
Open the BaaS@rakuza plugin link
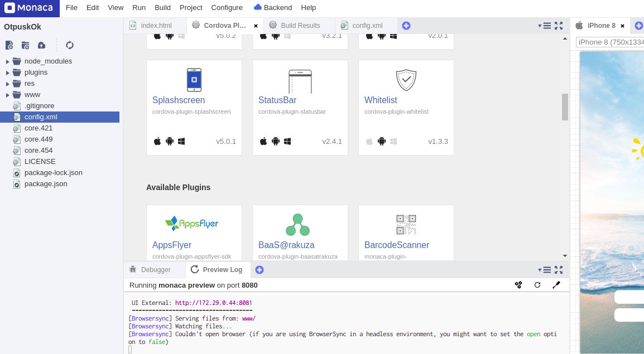(x=286, y=245)
